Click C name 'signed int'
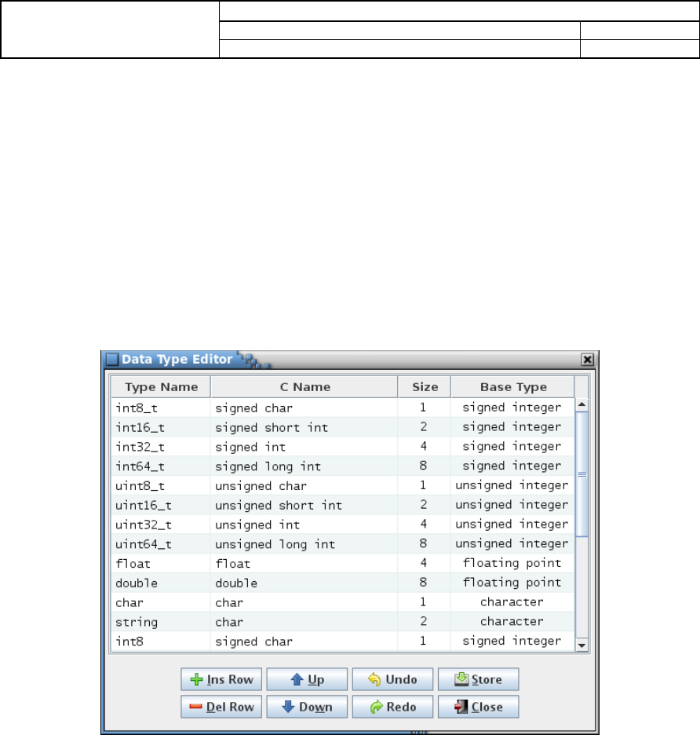Image resolution: width=700 pixels, height=735 pixels. click(304, 447)
